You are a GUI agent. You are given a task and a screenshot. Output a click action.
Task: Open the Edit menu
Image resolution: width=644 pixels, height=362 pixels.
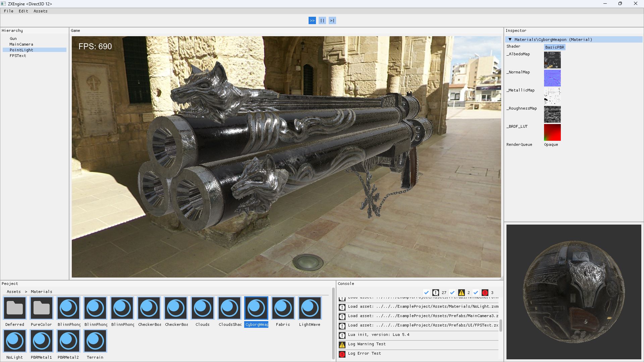pyautogui.click(x=23, y=11)
